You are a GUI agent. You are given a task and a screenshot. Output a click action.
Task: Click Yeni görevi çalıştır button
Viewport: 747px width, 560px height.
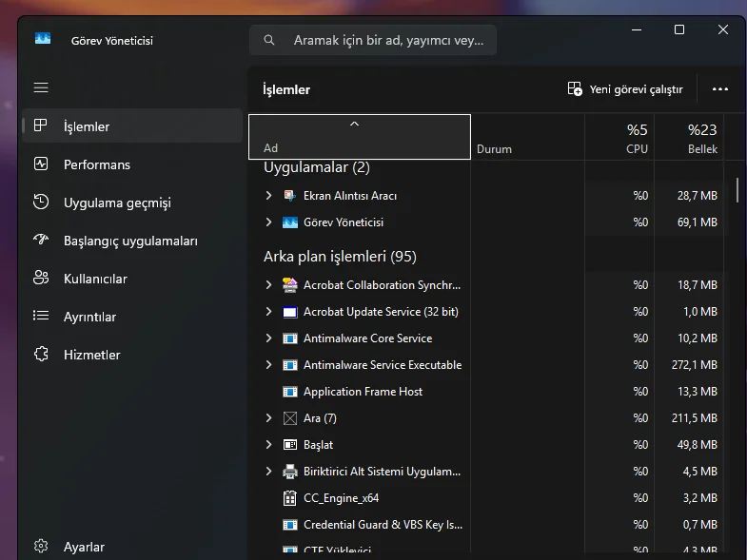tap(625, 89)
